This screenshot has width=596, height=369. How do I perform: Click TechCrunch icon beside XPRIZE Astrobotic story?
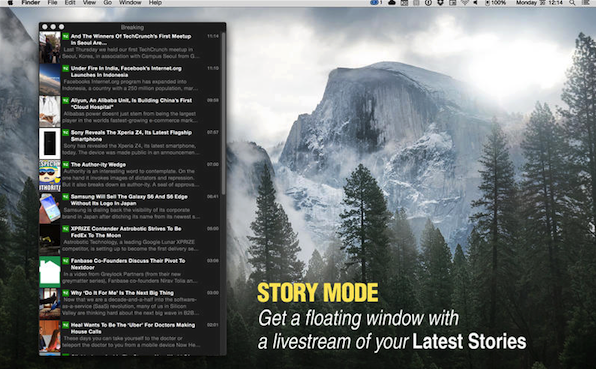(x=65, y=229)
